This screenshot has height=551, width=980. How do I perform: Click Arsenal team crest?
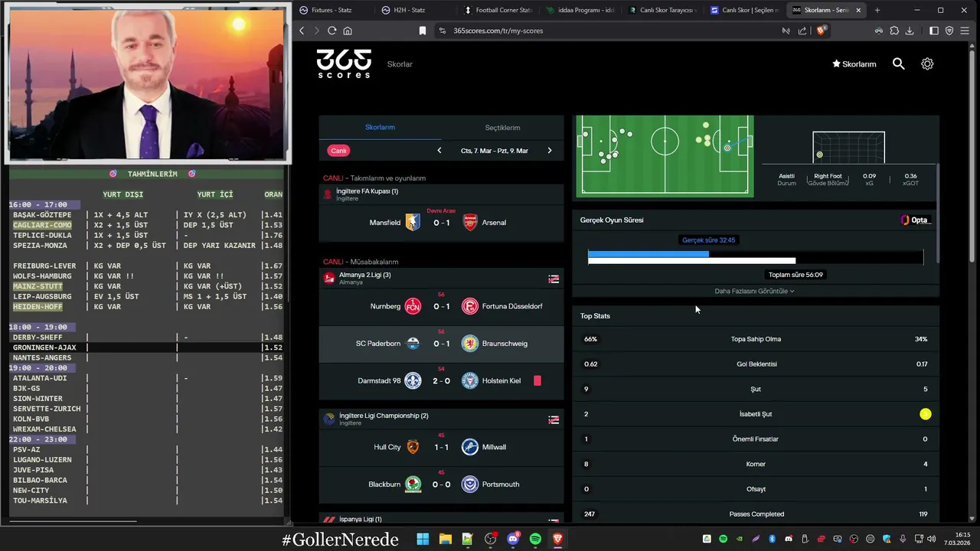470,223
